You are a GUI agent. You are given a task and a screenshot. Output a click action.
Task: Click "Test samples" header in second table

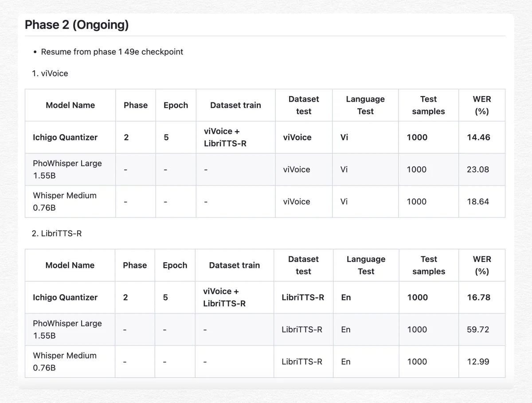[x=429, y=265]
